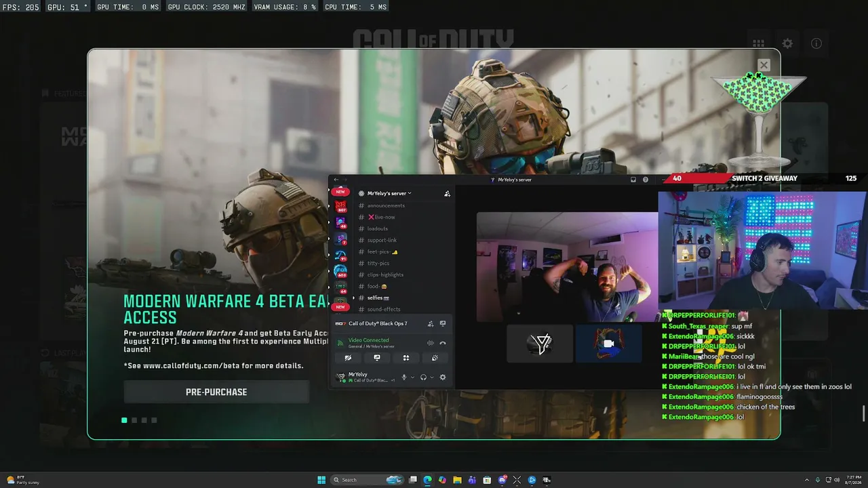Select the fourth carousel page dot
This screenshot has height=488, width=868.
click(x=154, y=420)
